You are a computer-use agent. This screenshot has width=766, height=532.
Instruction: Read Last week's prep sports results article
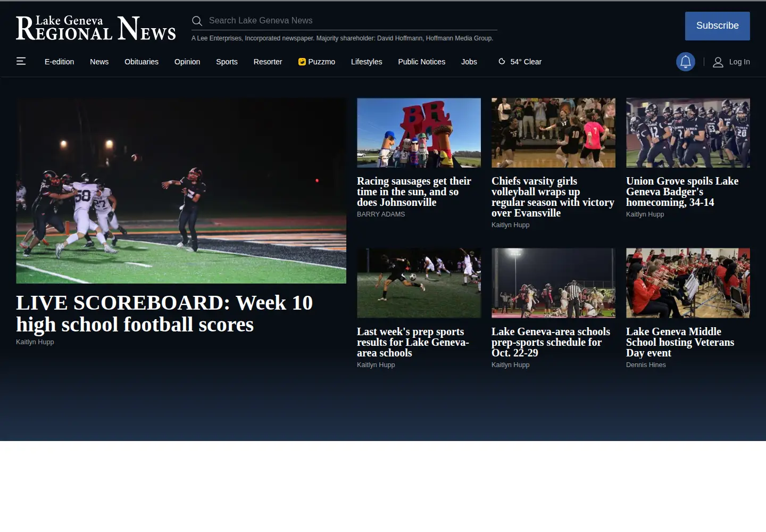(x=413, y=342)
